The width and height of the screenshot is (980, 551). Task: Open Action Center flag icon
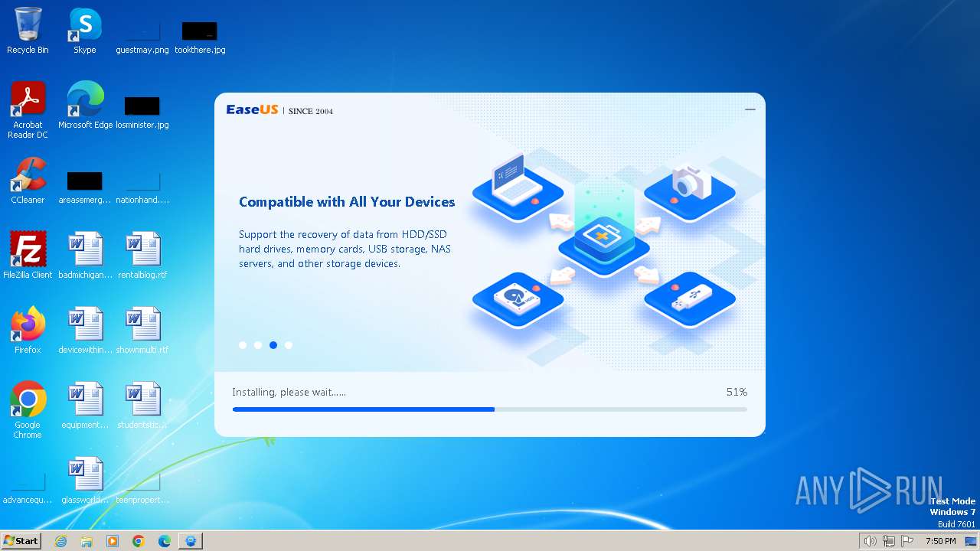[x=908, y=541]
